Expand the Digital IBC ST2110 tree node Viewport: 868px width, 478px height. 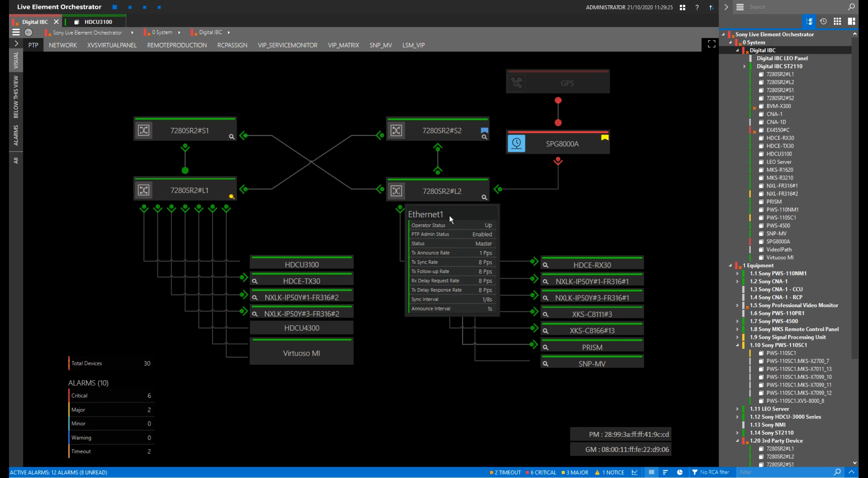pos(744,66)
